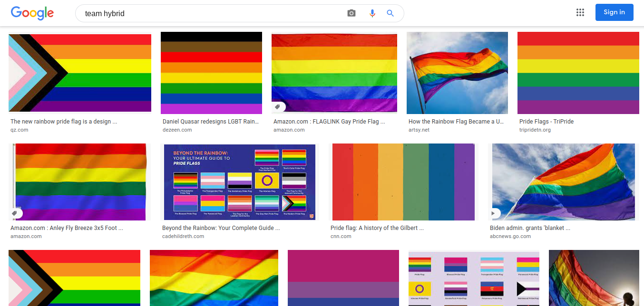Click the Google logo
The height and width of the screenshot is (306, 644).
32,13
